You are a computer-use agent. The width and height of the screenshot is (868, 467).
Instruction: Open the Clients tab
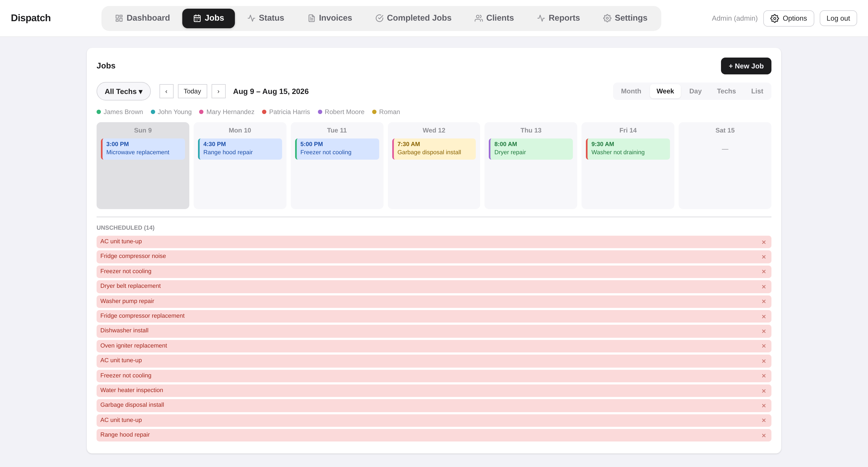pyautogui.click(x=494, y=18)
